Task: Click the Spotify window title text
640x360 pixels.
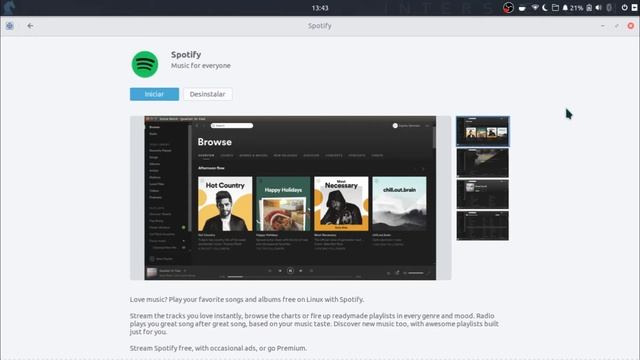Action: coord(320,26)
